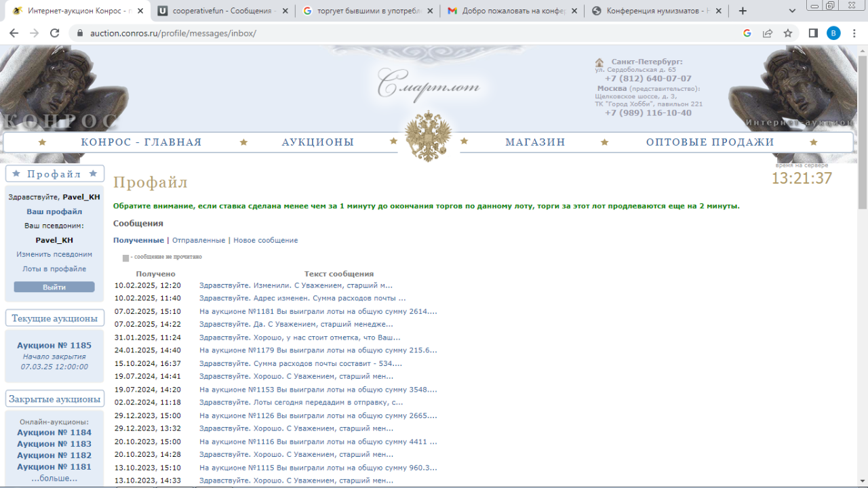Open message Адрес изменен. Сумма расходов
Screen dimensions: 868x488
[x=302, y=298]
